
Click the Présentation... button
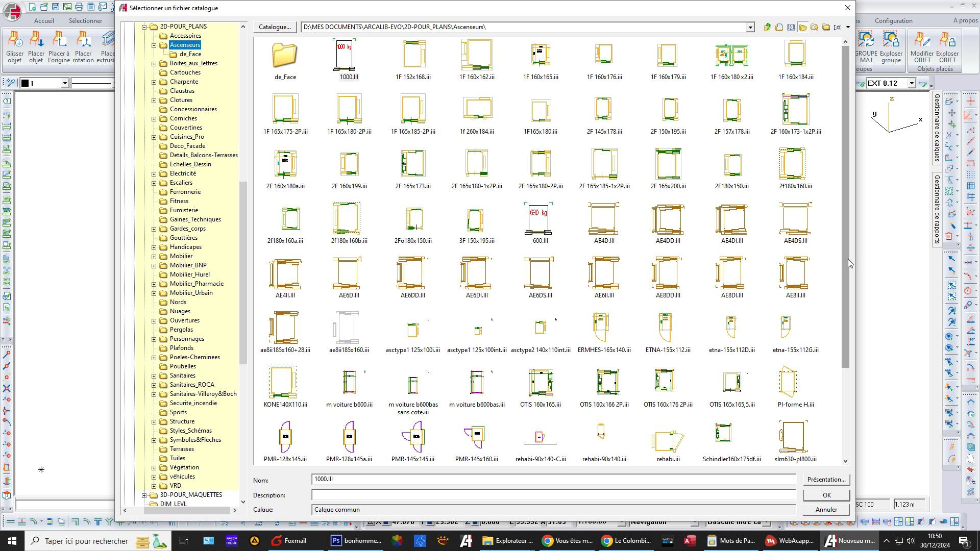tap(826, 480)
